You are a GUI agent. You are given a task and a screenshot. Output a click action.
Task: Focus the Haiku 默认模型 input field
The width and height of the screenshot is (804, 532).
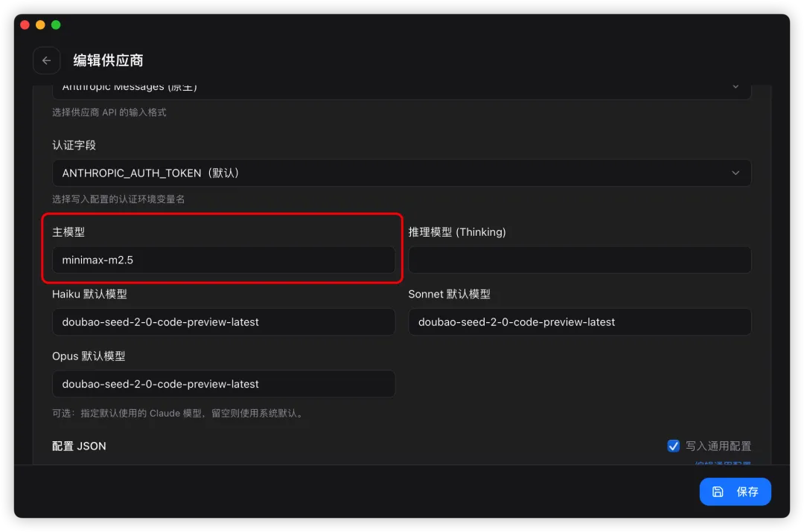223,322
